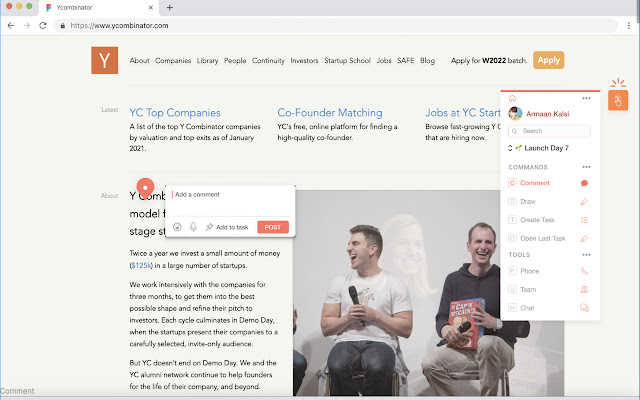The height and width of the screenshot is (400, 640).
Task: Click Armaan Kalsi's avatar picture
Action: 515,113
